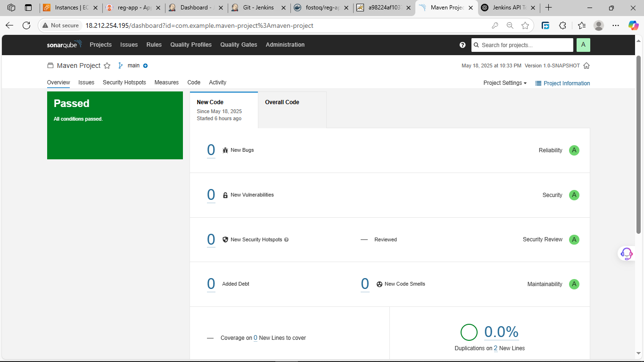Open the browser profile avatar
The width and height of the screenshot is (644, 362).
[x=599, y=25]
